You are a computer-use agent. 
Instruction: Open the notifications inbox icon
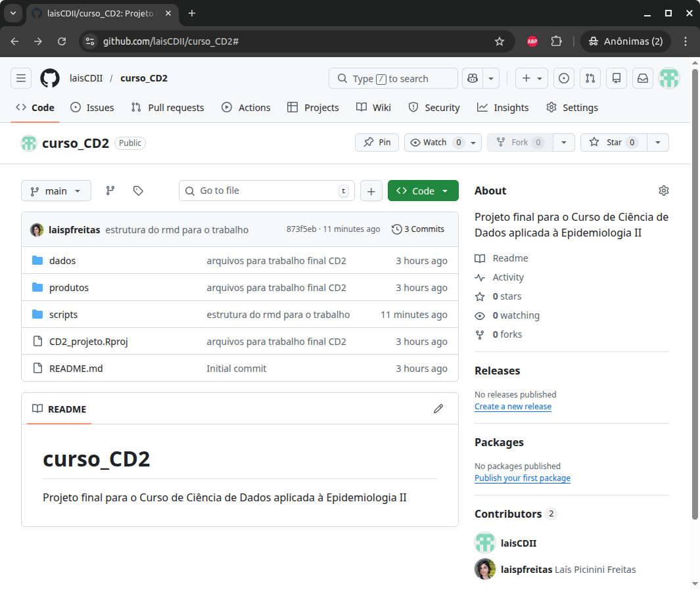click(643, 78)
